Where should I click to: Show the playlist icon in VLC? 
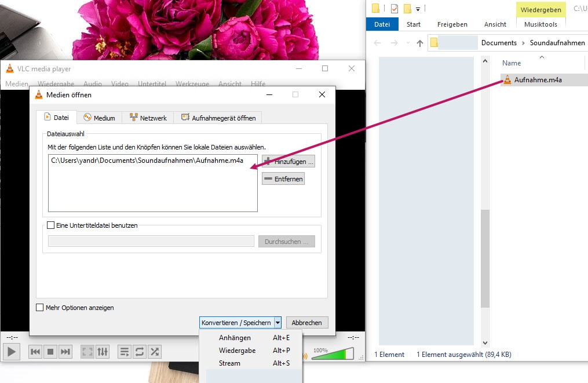[124, 351]
